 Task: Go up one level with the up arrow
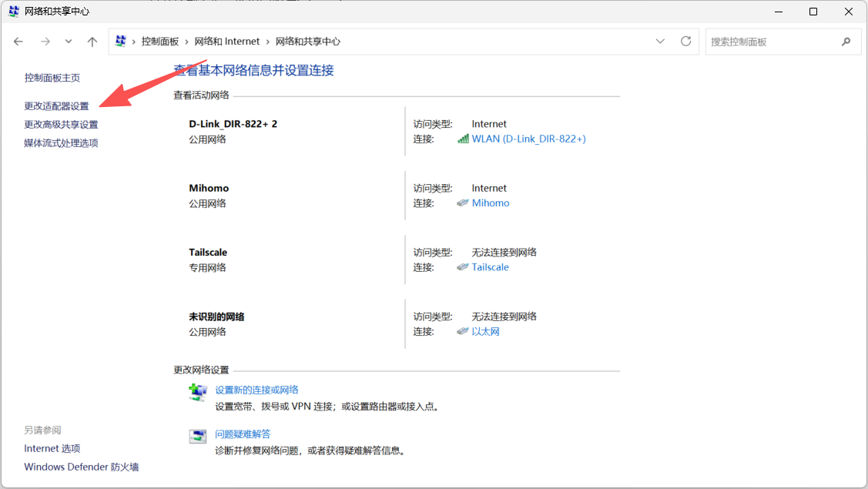[92, 42]
